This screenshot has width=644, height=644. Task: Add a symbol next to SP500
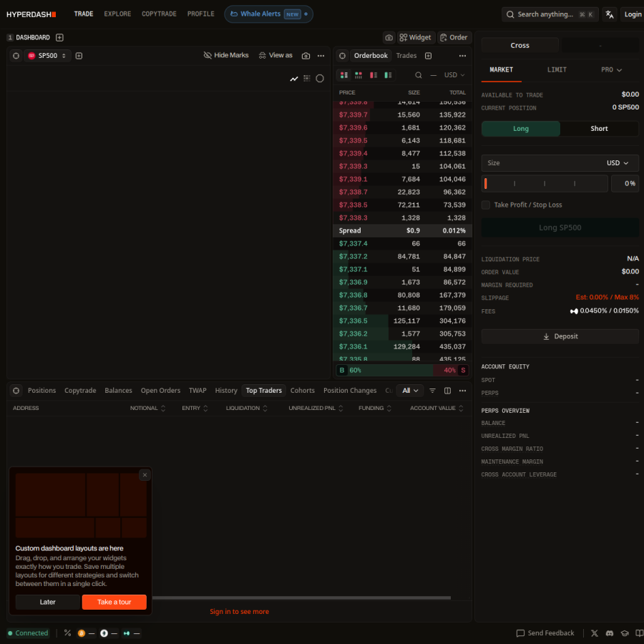[79, 55]
